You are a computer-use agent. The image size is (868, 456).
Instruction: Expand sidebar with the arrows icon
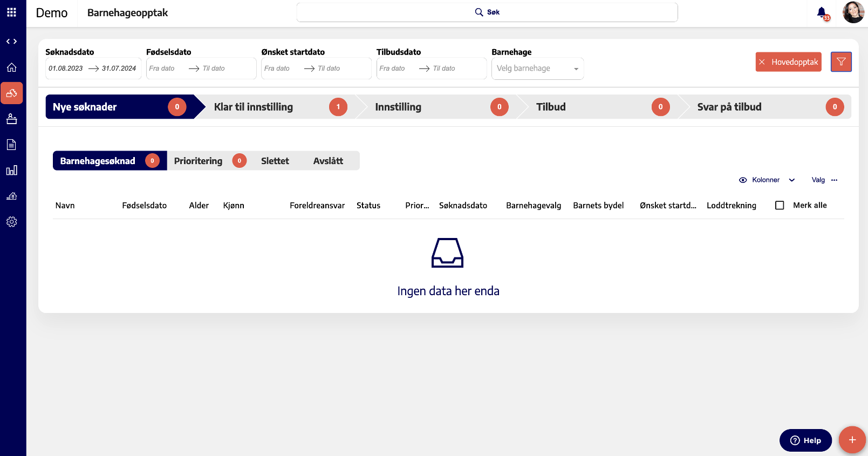coord(11,42)
